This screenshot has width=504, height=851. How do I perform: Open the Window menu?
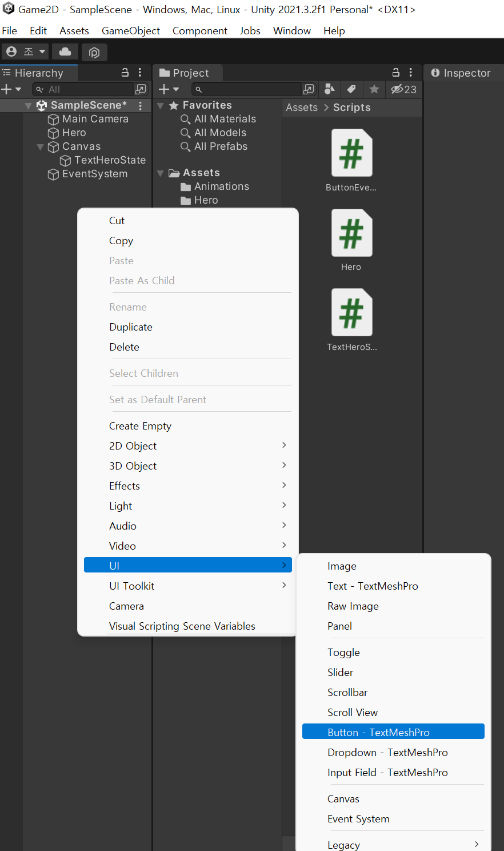292,31
